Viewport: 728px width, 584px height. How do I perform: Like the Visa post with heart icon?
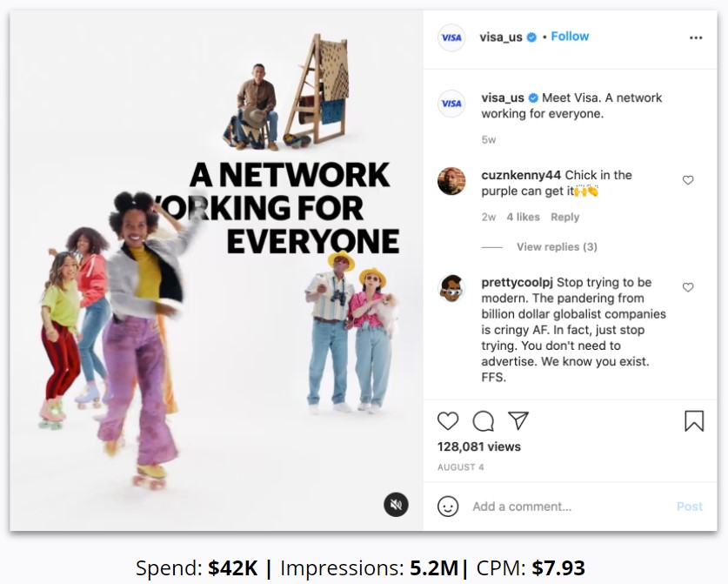448,421
